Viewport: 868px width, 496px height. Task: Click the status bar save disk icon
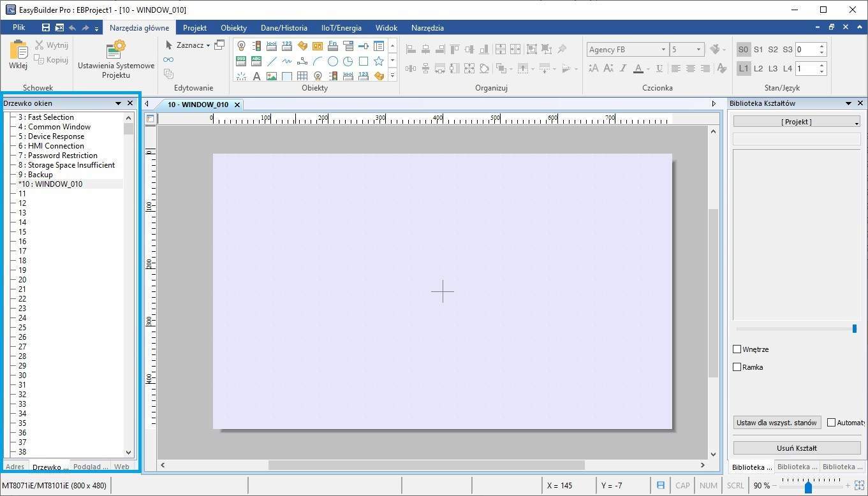point(661,485)
